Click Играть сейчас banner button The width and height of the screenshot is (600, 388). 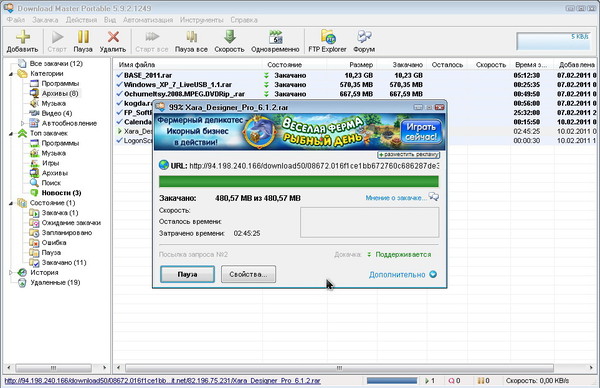click(x=421, y=132)
